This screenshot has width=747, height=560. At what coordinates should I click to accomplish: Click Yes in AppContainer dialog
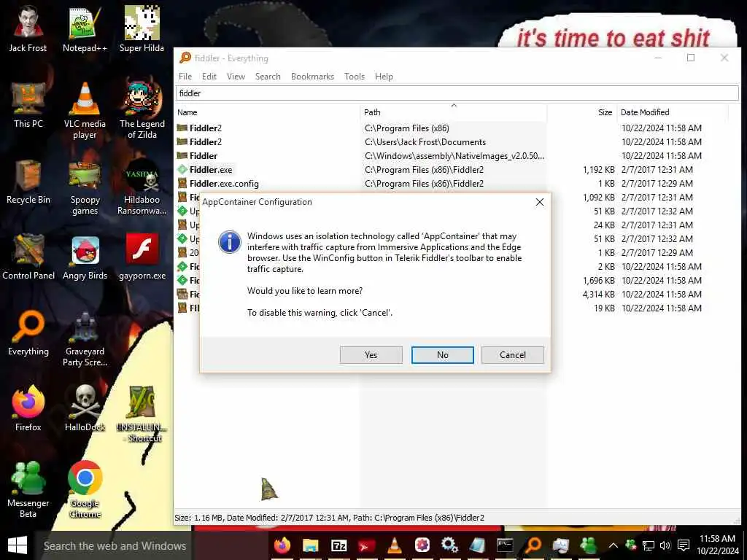click(371, 355)
